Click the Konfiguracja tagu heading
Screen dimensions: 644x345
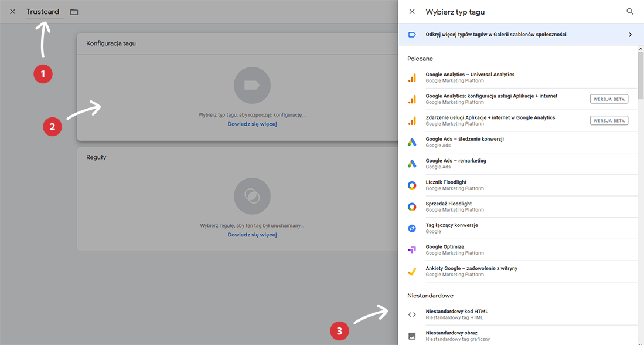point(111,43)
